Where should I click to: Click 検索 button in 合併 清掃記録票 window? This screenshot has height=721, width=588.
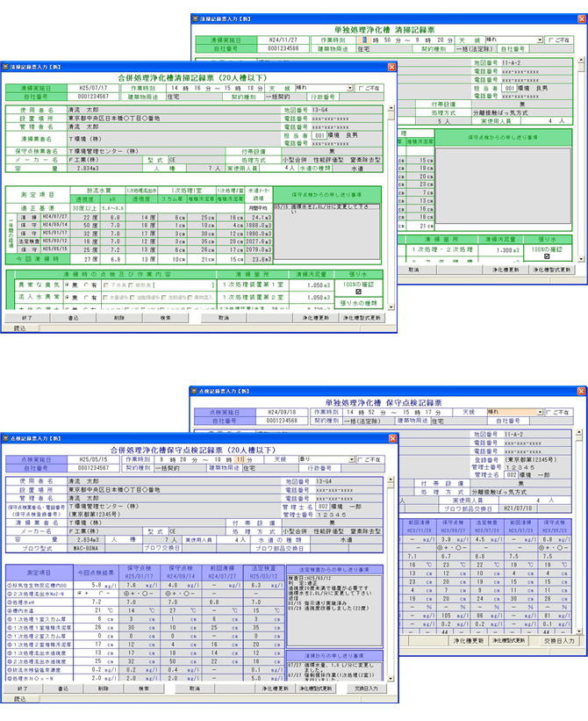coord(165,318)
